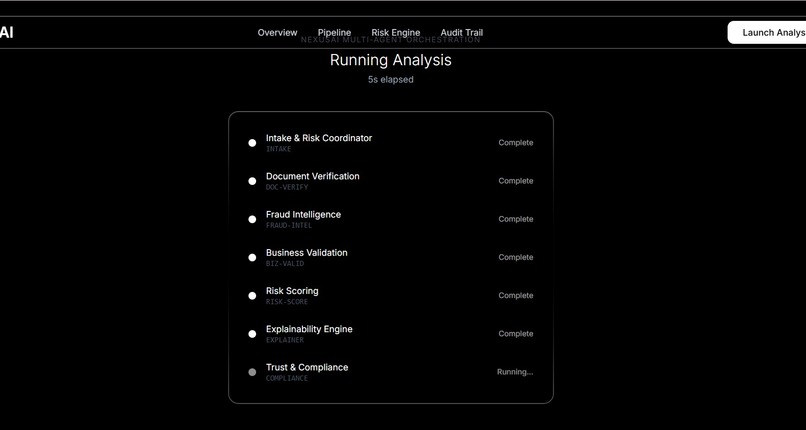Select the Fraud Intelligence title
806x430 pixels.
click(303, 214)
